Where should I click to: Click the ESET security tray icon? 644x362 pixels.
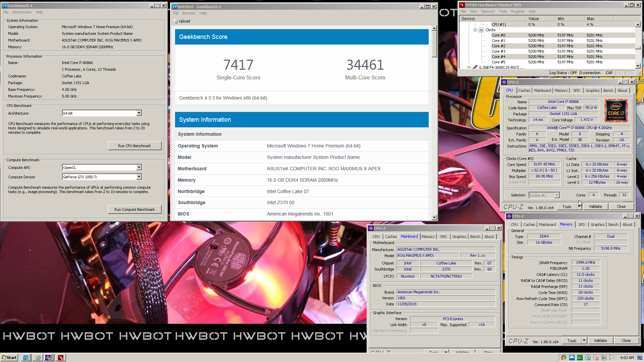coord(588,358)
